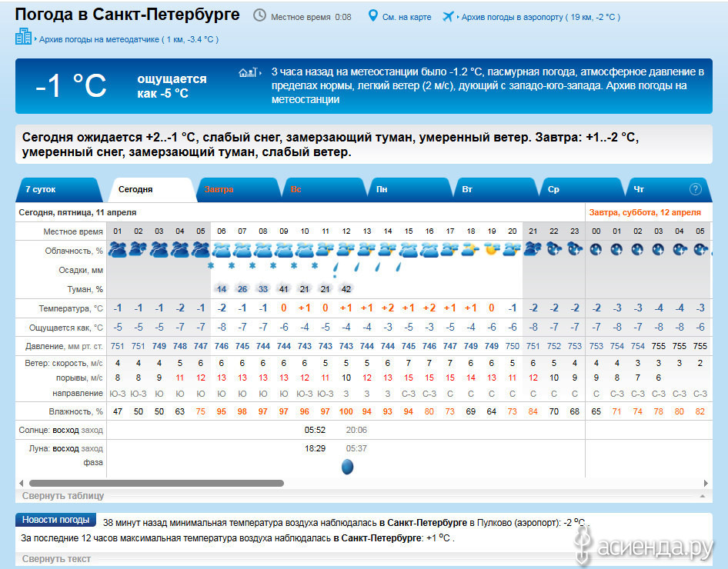Image resolution: width=728 pixels, height=569 pixels.
Task: Click the sunny icon for hour 19
Action: pos(491,249)
